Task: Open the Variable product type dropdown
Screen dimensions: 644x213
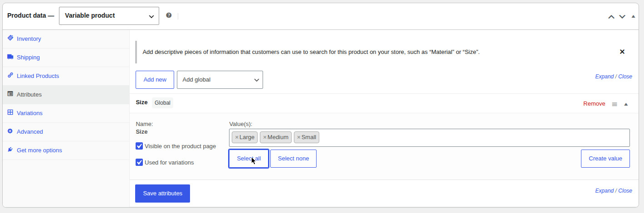Action: [x=109, y=15]
